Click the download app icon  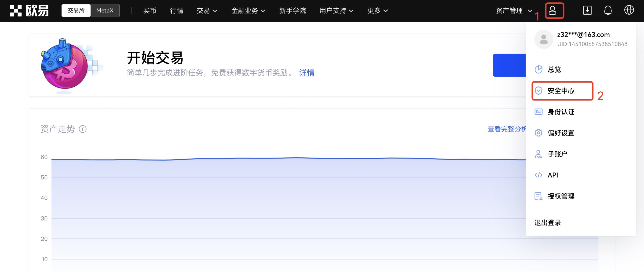pyautogui.click(x=587, y=11)
